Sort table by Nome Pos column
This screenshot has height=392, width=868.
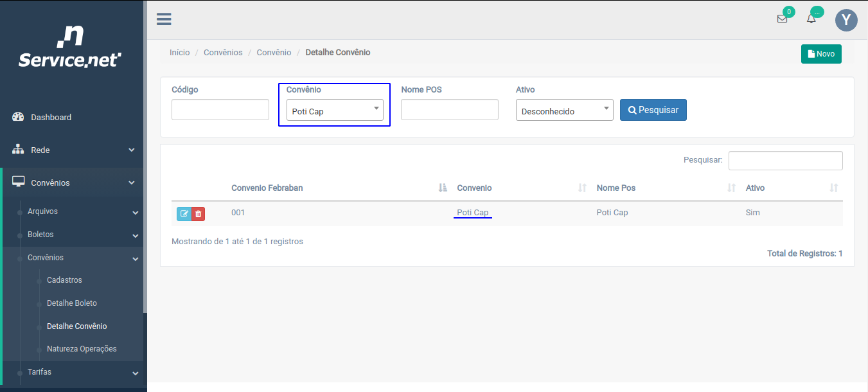coord(616,188)
